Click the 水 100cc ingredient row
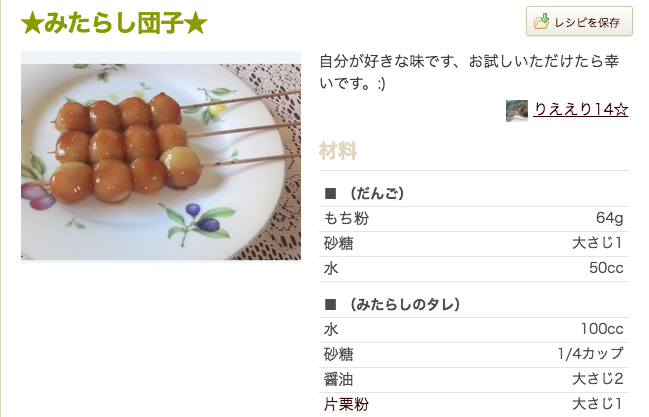Screen dimensions: 649x417 coord(474,329)
